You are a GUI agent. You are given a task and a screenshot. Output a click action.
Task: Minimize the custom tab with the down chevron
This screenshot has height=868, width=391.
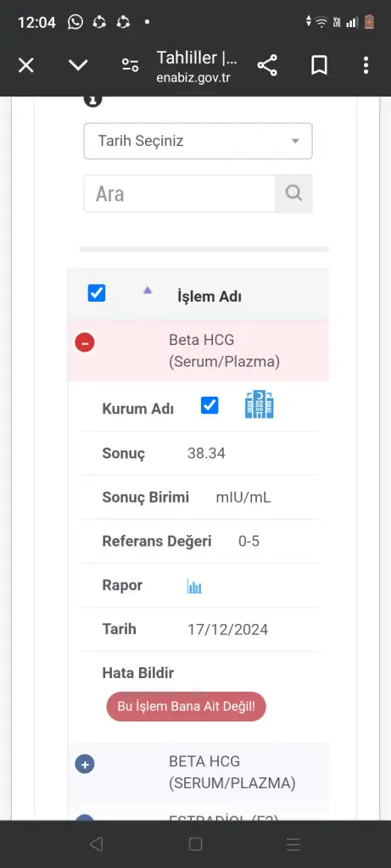(x=78, y=65)
